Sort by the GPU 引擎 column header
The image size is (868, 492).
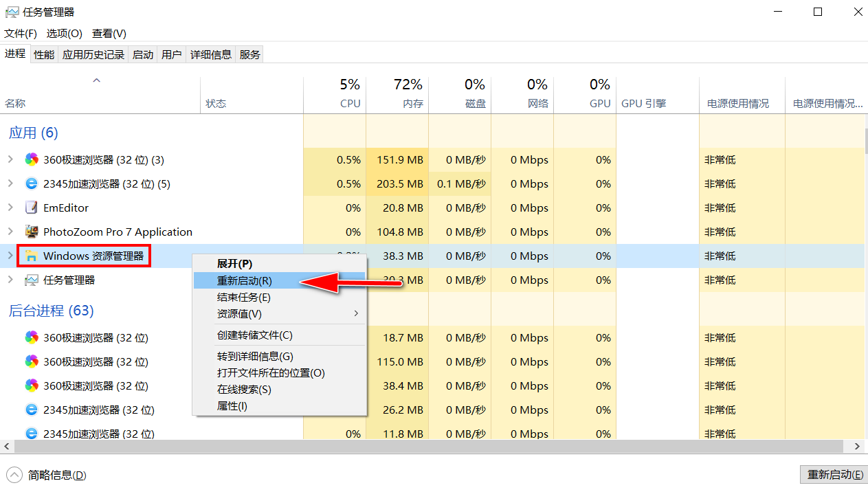[x=658, y=96]
